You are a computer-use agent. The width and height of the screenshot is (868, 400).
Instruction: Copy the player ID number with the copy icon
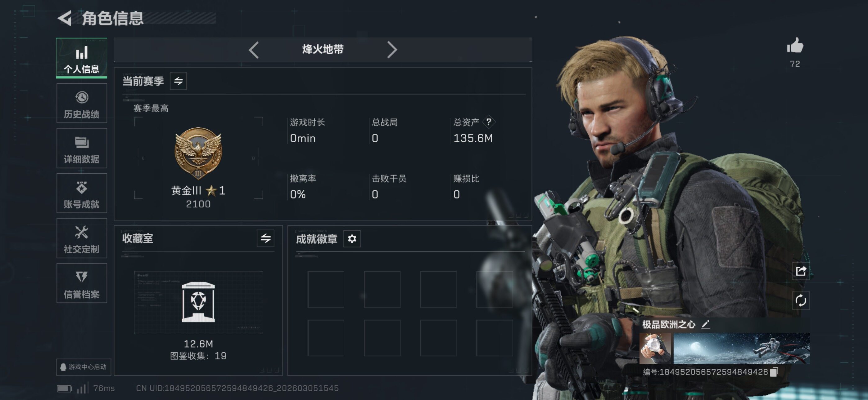774,372
